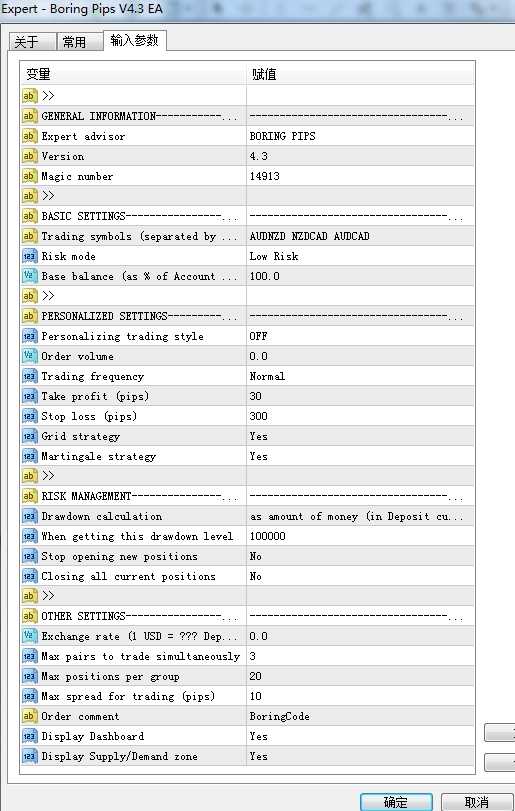Click the icon beside Take profit (pips)
515x811 pixels.
click(29, 396)
